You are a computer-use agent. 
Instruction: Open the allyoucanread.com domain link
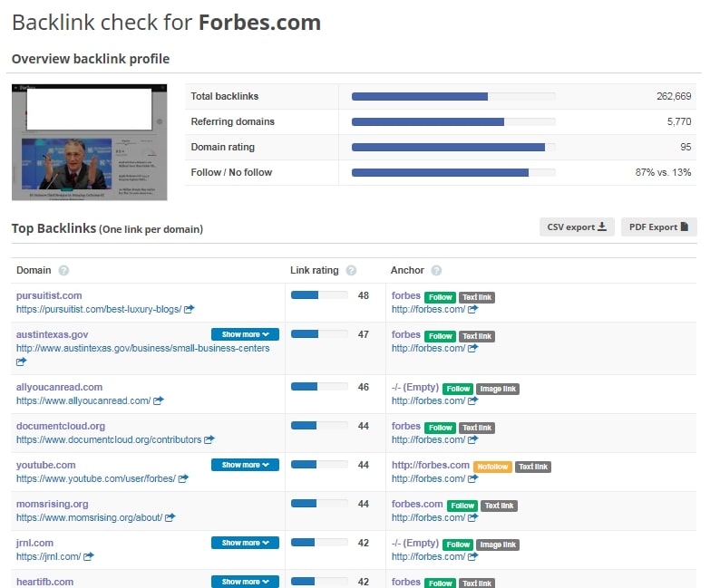point(59,387)
